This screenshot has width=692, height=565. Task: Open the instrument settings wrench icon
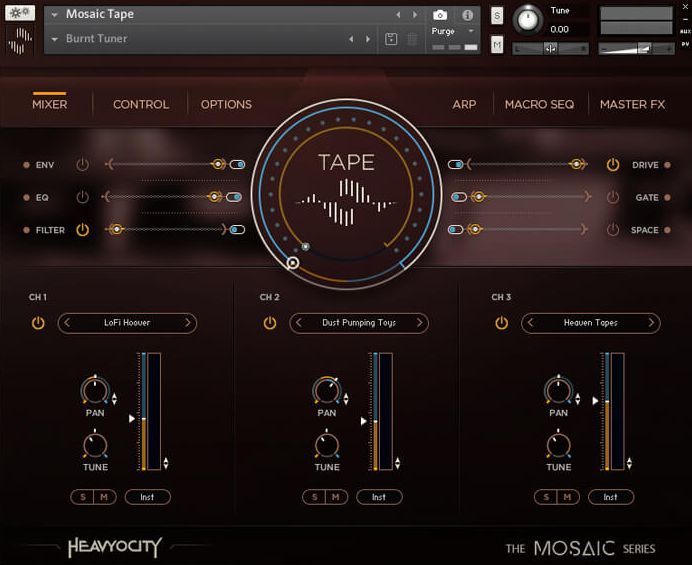pyautogui.click(x=19, y=12)
